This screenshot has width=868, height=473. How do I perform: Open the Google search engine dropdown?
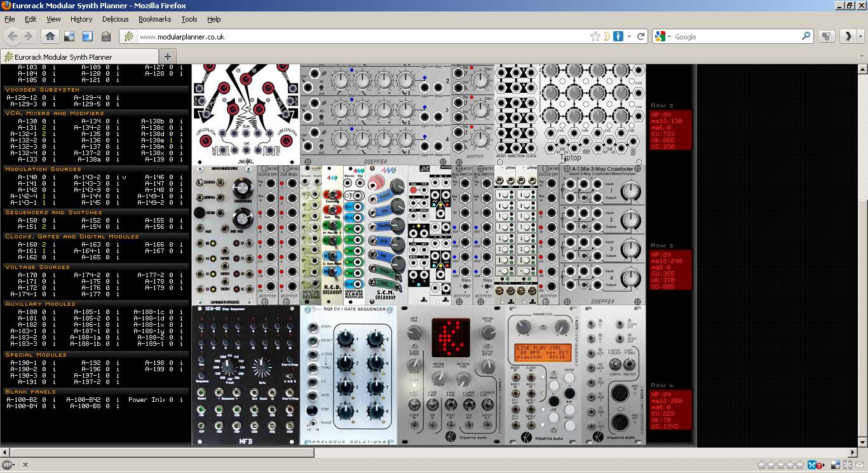click(669, 37)
